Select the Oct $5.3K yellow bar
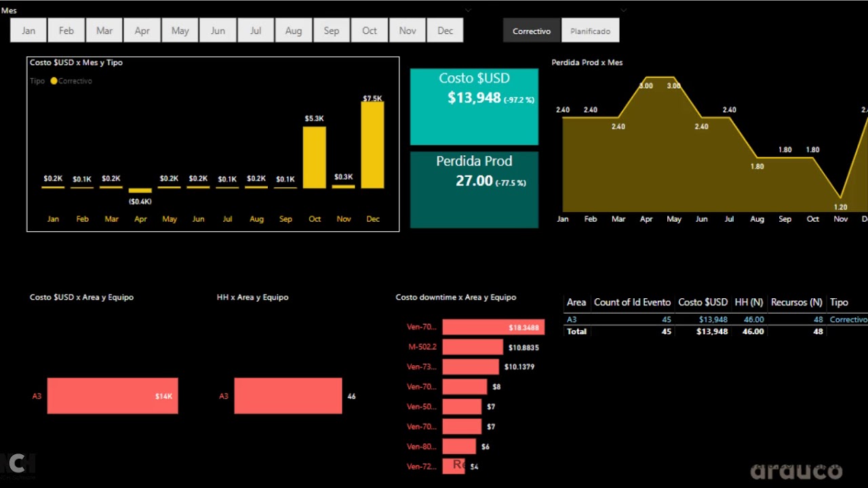This screenshot has width=868, height=488. (x=314, y=158)
